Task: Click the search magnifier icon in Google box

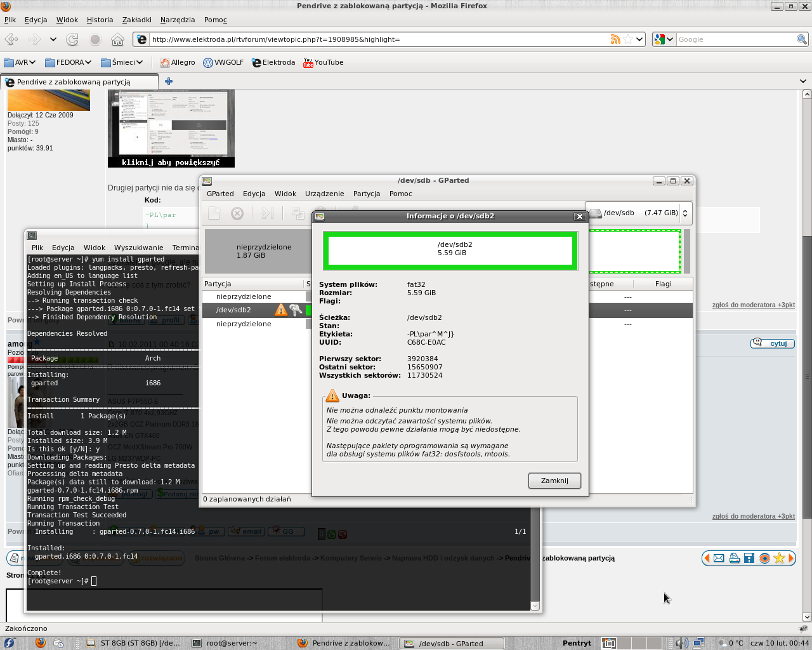Action: pos(802,39)
